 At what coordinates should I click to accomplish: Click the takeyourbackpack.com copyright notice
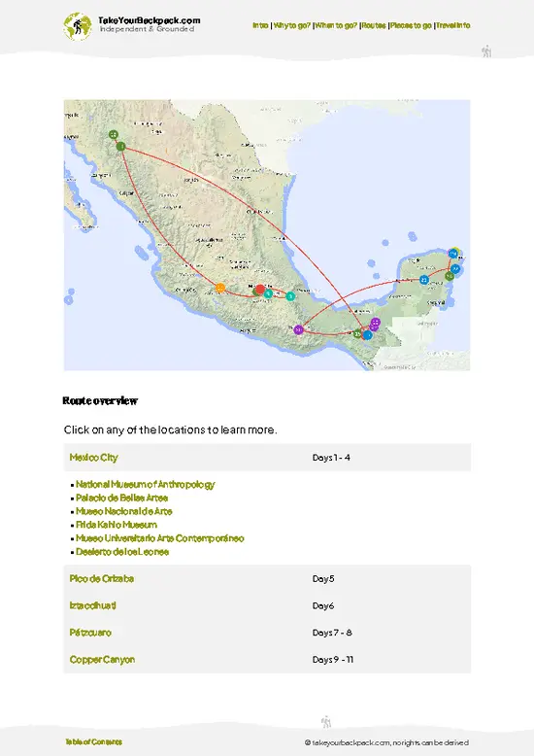[386, 742]
